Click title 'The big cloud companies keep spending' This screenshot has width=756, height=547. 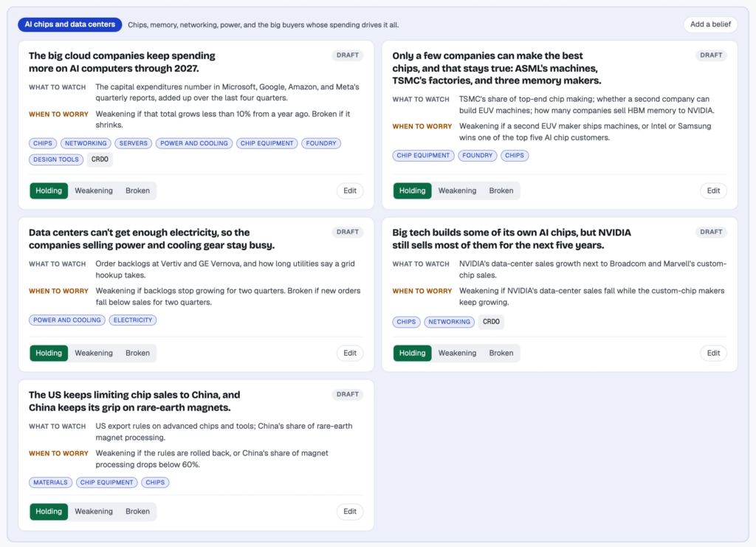pyautogui.click(x=122, y=62)
